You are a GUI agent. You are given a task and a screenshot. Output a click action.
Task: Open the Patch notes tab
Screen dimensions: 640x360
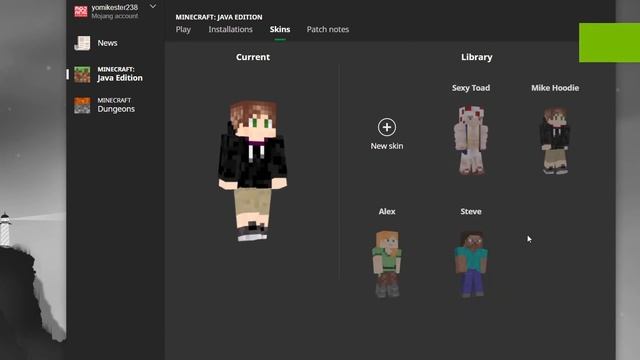(328, 29)
